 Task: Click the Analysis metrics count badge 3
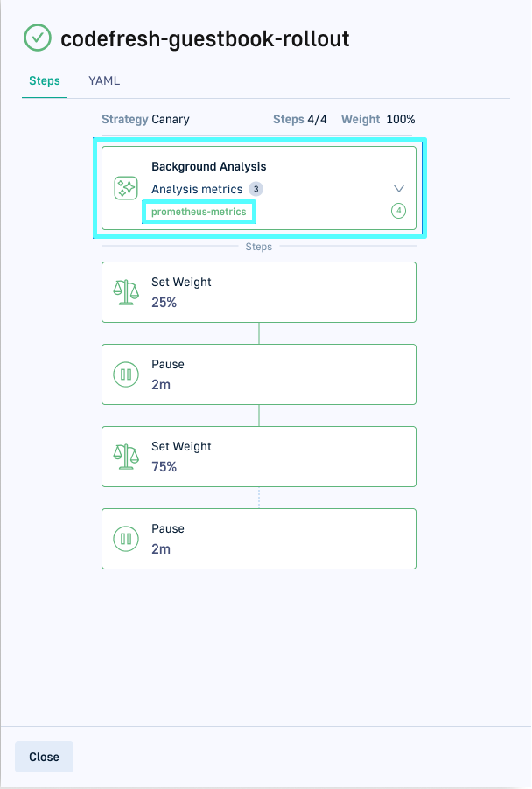point(255,189)
